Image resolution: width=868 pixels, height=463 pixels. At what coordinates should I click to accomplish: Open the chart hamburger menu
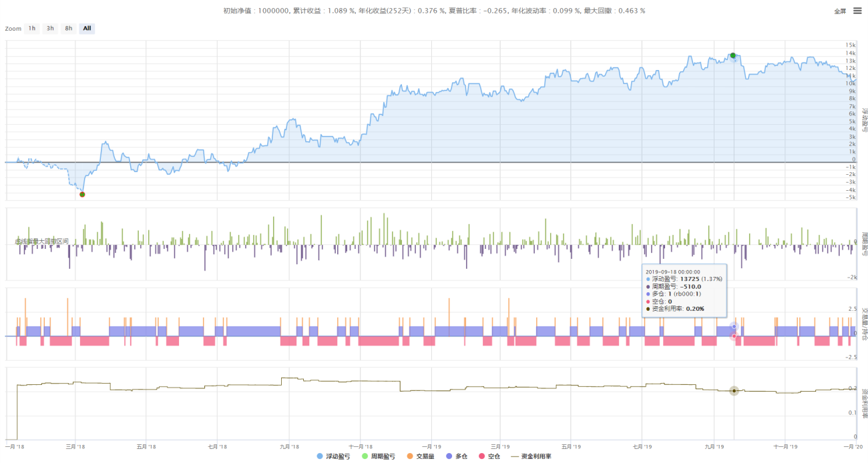(857, 11)
